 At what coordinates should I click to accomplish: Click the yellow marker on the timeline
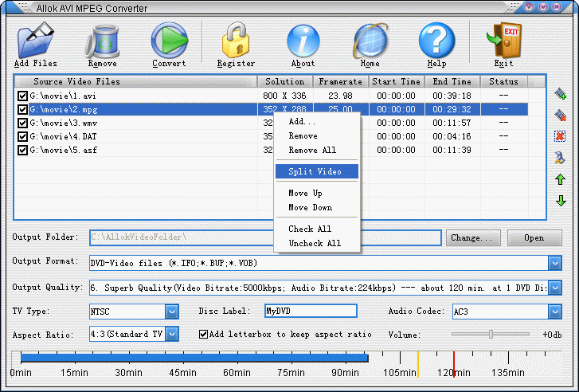point(418,364)
